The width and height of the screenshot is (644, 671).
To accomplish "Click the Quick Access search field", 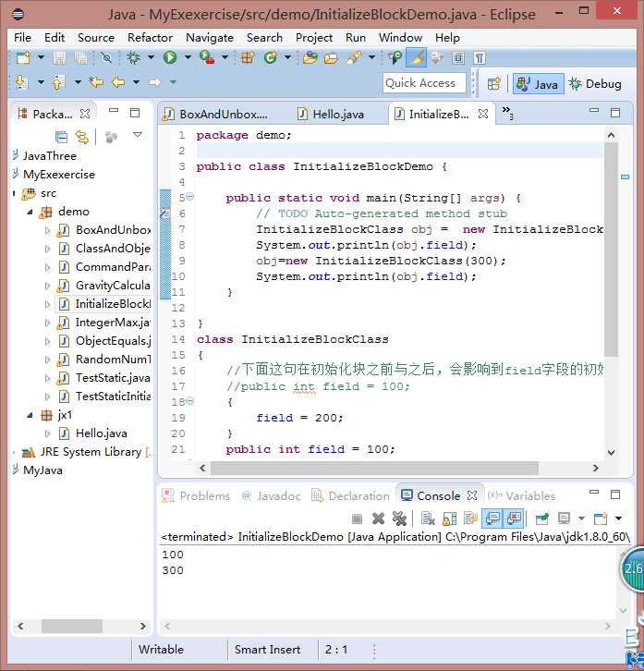I will tap(424, 83).
